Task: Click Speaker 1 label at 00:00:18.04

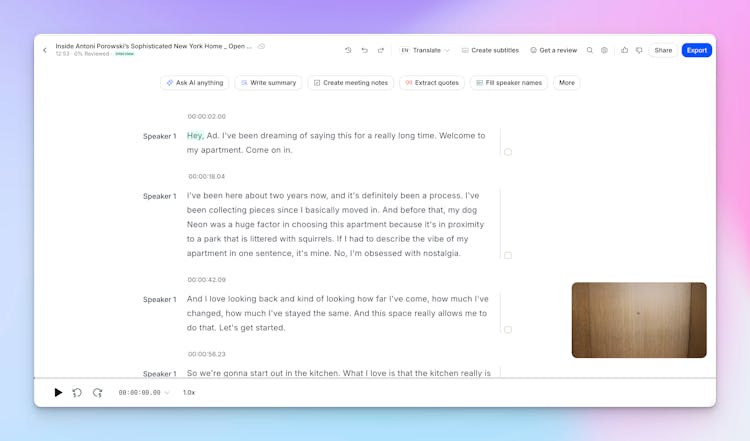Action: (x=160, y=196)
